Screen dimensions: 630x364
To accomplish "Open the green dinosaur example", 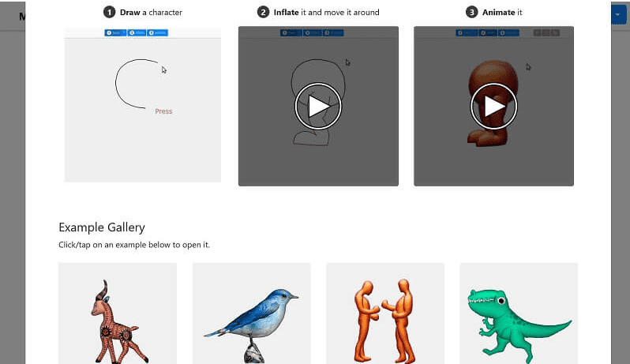I will 519,313.
